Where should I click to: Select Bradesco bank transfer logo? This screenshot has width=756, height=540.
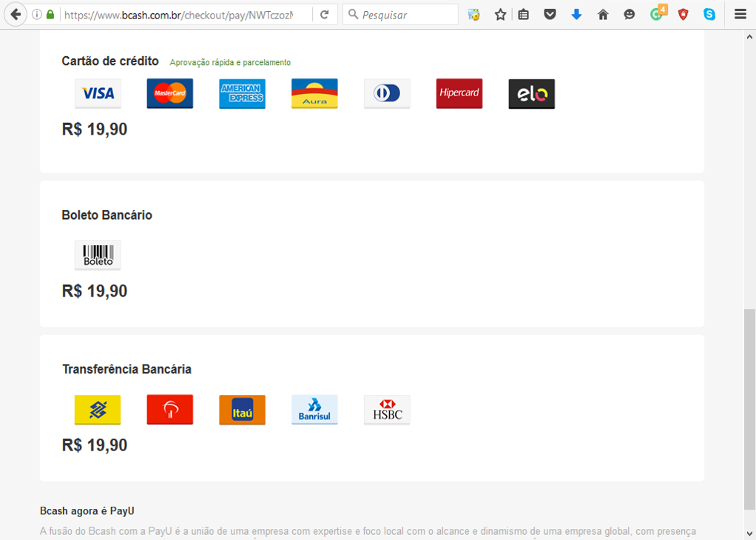tap(170, 410)
